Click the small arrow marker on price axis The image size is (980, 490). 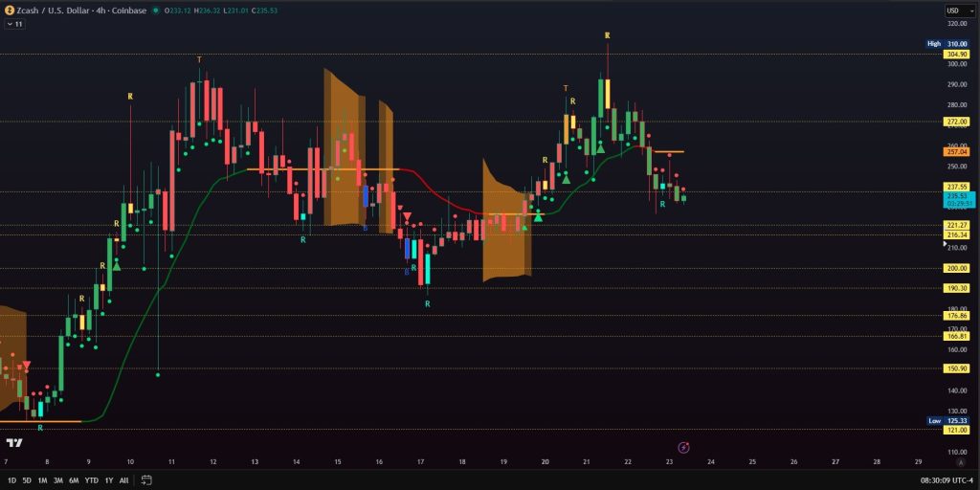click(945, 244)
